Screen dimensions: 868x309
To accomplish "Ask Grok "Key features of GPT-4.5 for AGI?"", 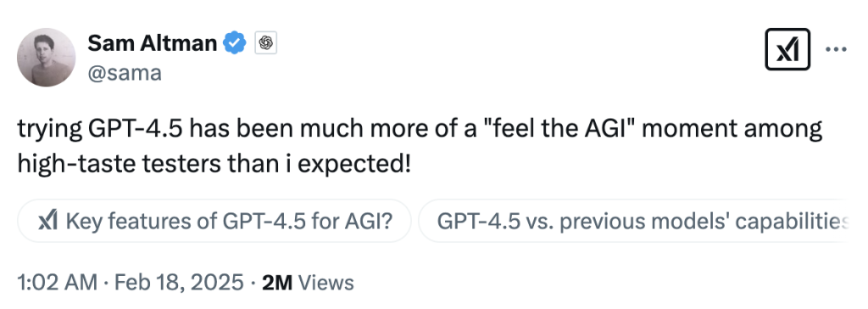I will click(214, 221).
